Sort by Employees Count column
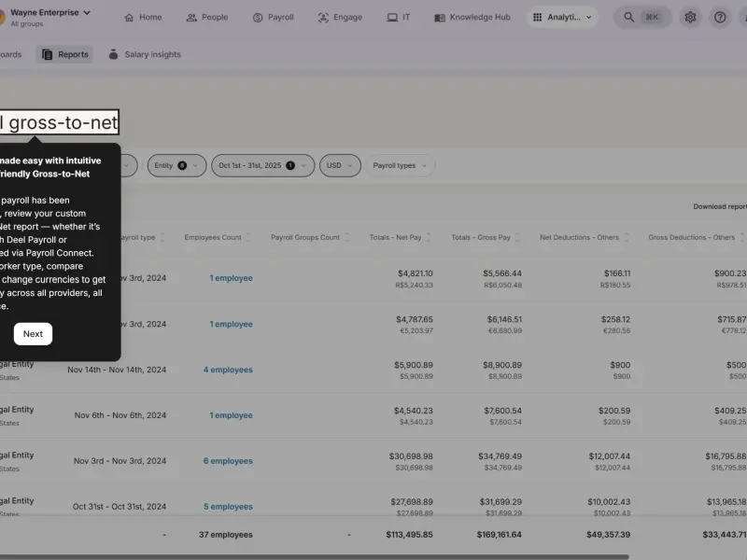Viewport: 747px width, 560px height. pos(248,237)
